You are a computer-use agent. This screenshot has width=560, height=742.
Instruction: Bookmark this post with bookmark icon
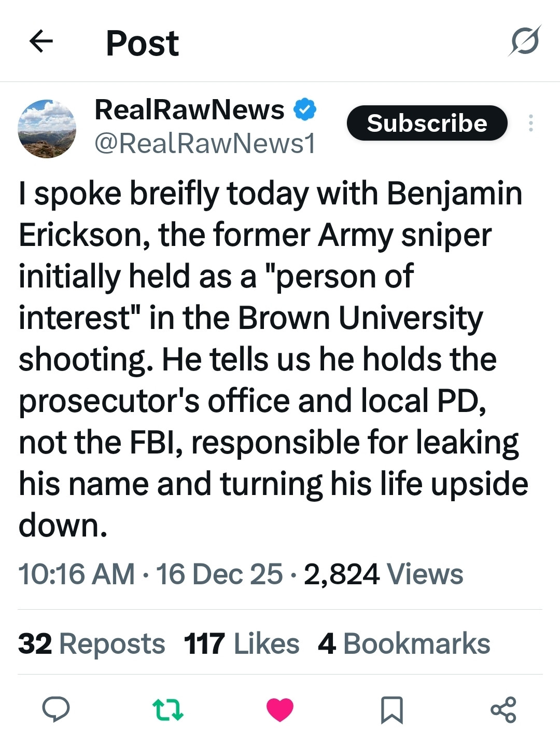(391, 710)
